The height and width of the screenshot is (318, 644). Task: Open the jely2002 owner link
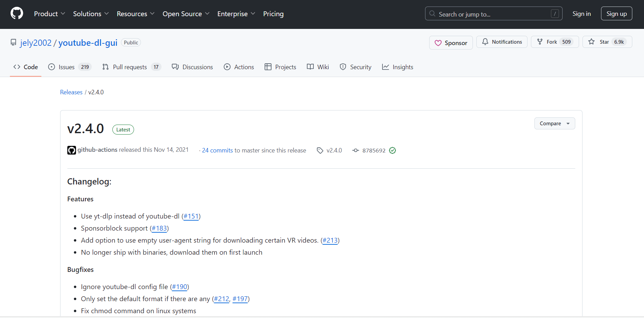click(36, 43)
